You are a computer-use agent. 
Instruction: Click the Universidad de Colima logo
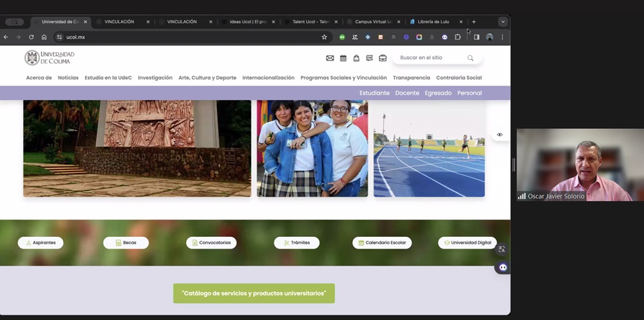coord(50,58)
